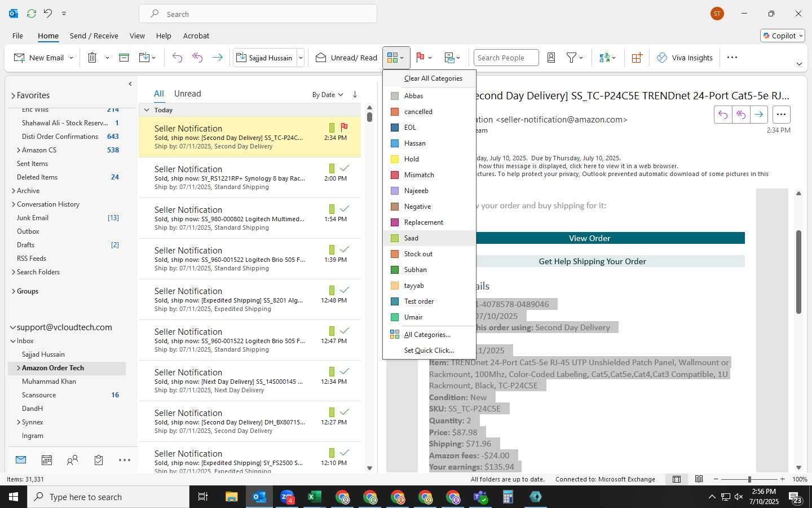This screenshot has width=812, height=508.
Task: Select Clear All Categories menu item
Action: point(429,78)
